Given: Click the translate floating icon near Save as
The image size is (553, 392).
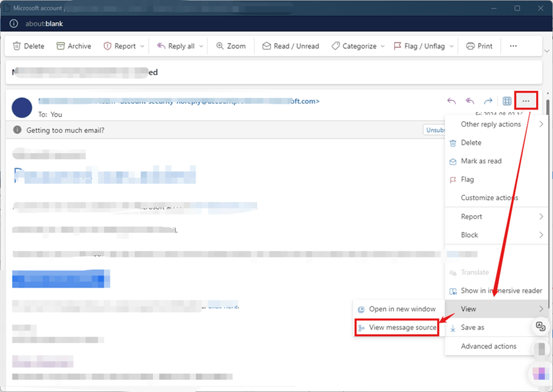Looking at the screenshot, I should tap(541, 326).
